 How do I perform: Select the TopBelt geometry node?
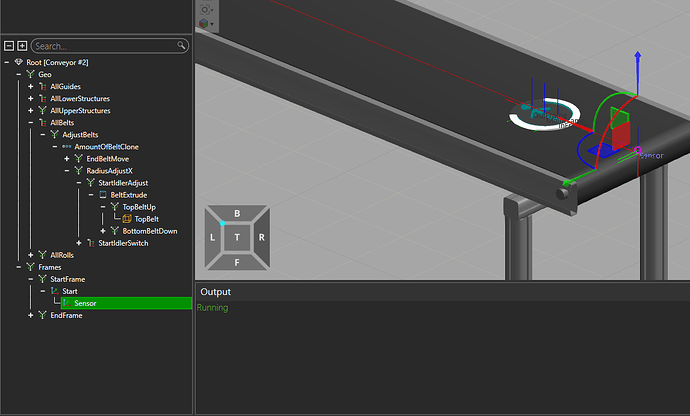click(x=146, y=219)
